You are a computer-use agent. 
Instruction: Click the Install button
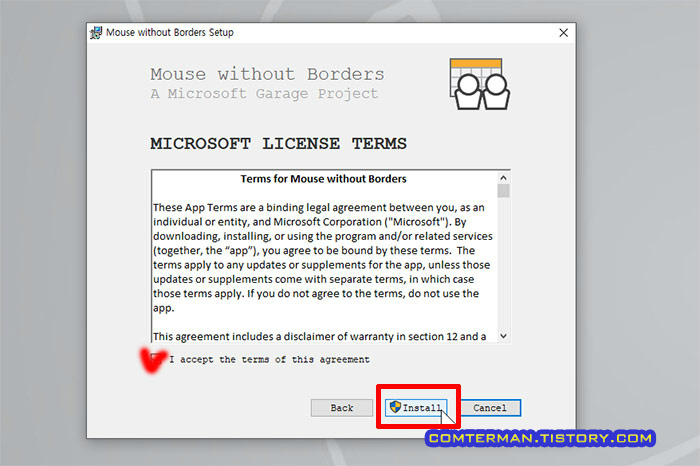pyautogui.click(x=416, y=408)
